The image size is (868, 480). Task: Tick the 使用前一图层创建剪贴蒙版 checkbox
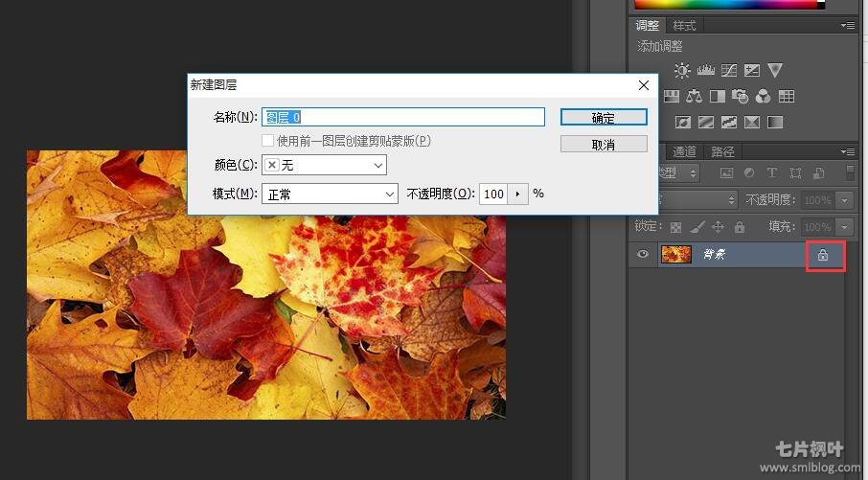tap(268, 141)
